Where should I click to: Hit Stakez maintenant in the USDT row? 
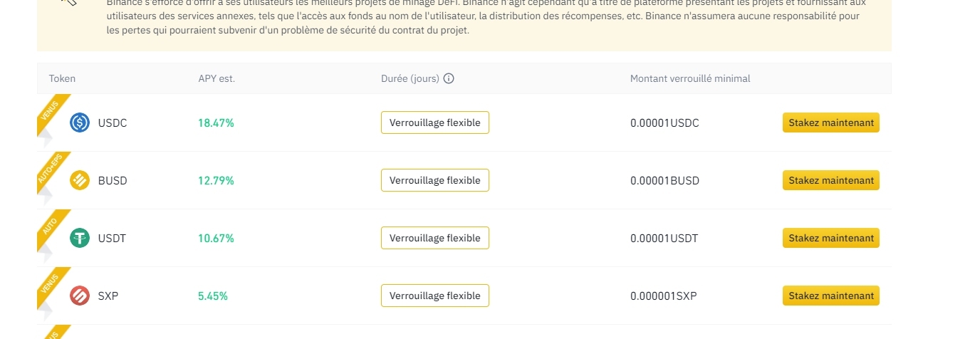point(830,238)
